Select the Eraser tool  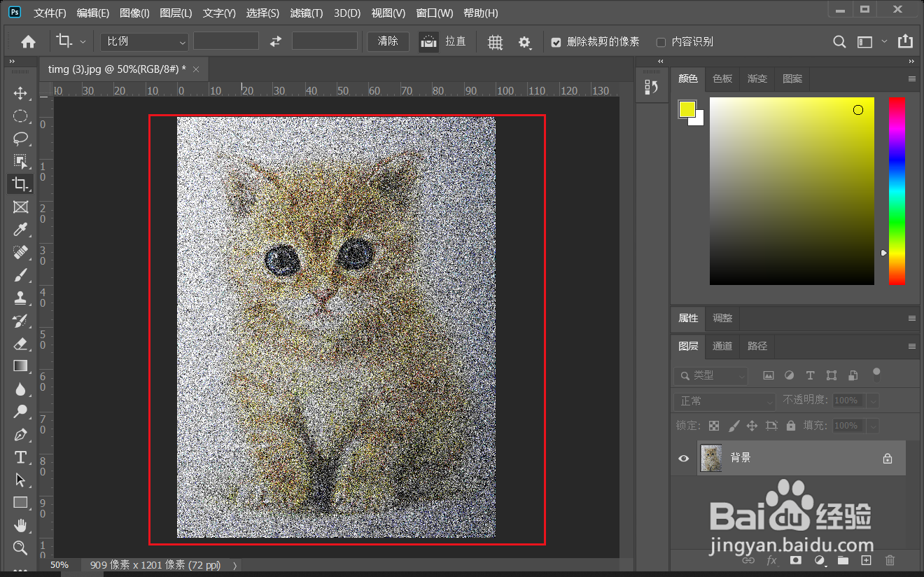tap(20, 343)
